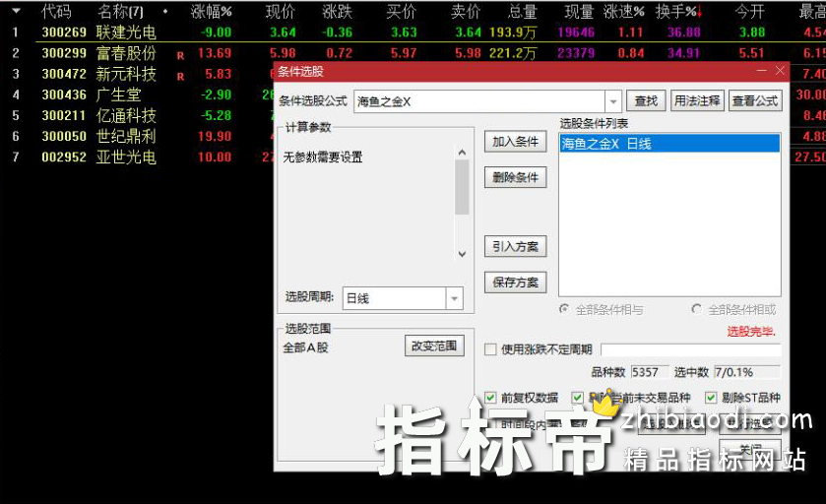Click the 选中数 field showing 7/0.1%
This screenshot has height=504, width=826.
[x=747, y=372]
